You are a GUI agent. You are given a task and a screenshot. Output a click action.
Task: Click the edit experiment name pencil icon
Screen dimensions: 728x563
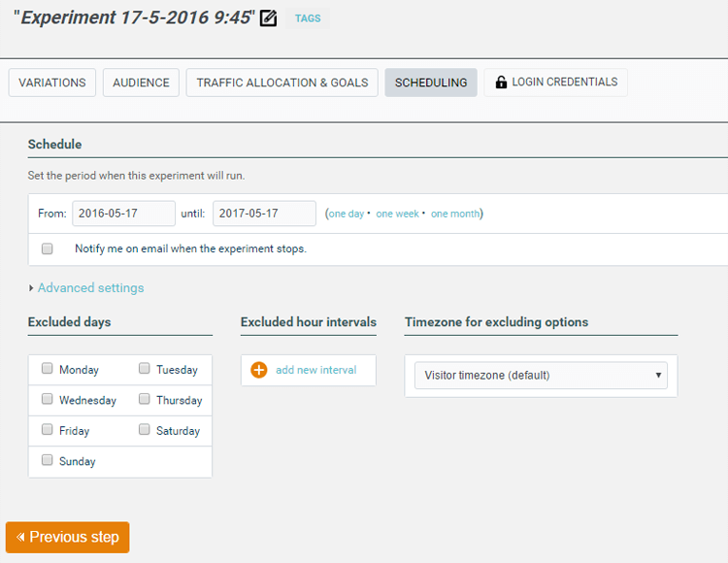(x=269, y=17)
